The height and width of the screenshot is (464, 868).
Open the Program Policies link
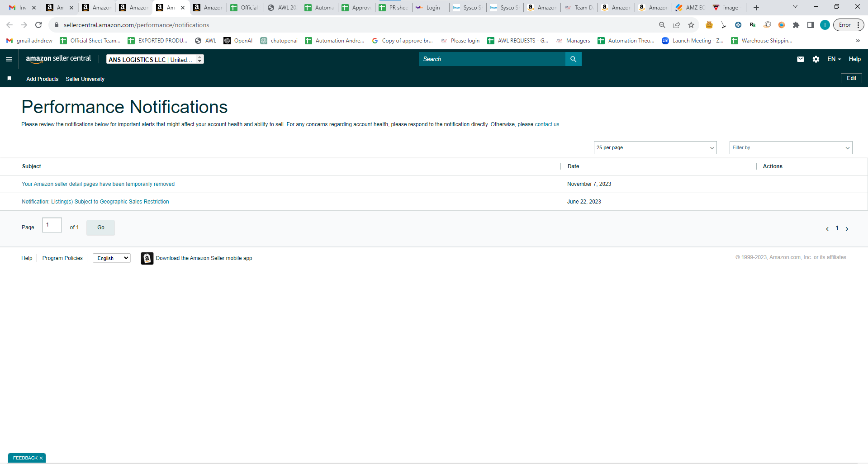point(62,258)
